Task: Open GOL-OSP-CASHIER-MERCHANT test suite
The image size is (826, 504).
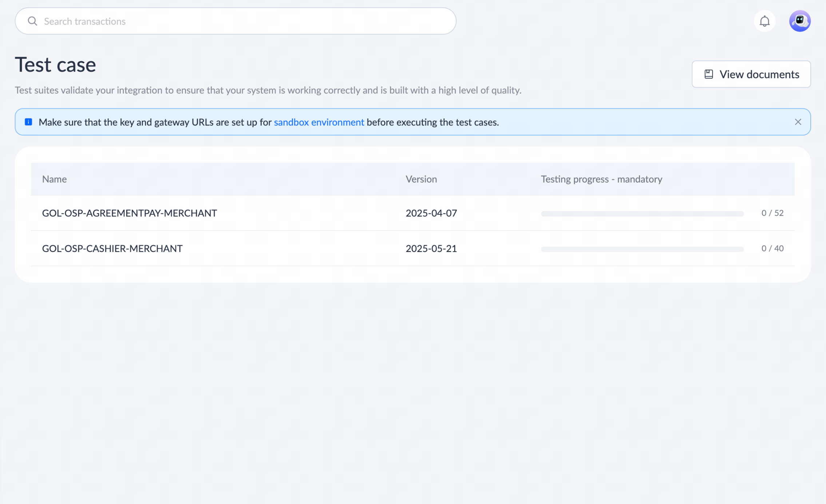Action: tap(112, 248)
